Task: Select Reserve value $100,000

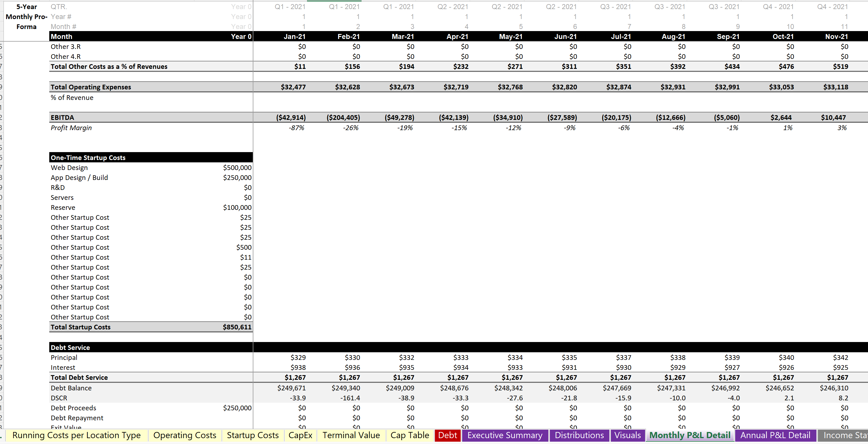Action: (x=237, y=207)
